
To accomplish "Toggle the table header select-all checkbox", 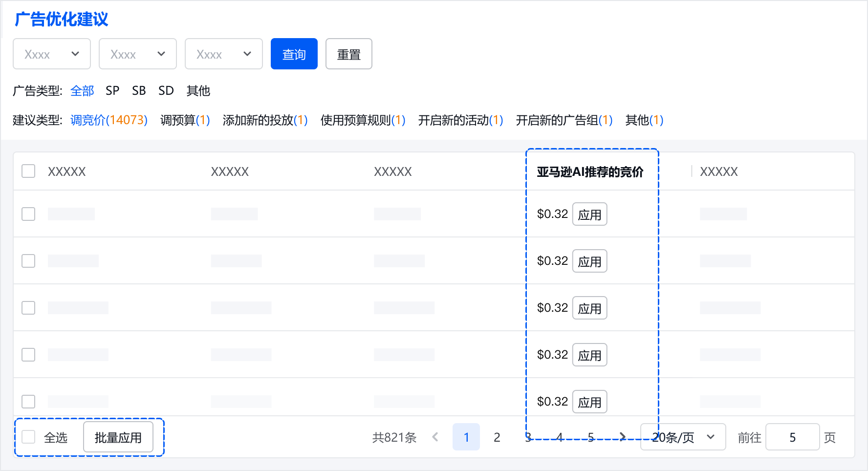I will click(x=28, y=171).
